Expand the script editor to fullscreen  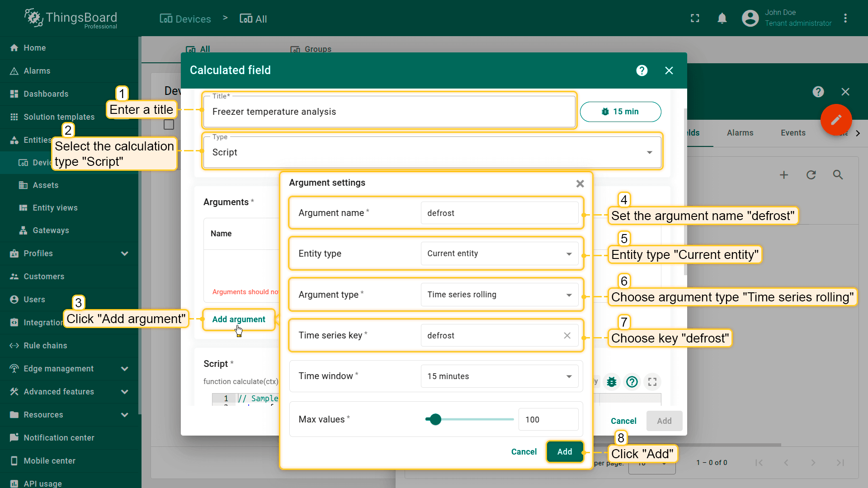[652, 382]
